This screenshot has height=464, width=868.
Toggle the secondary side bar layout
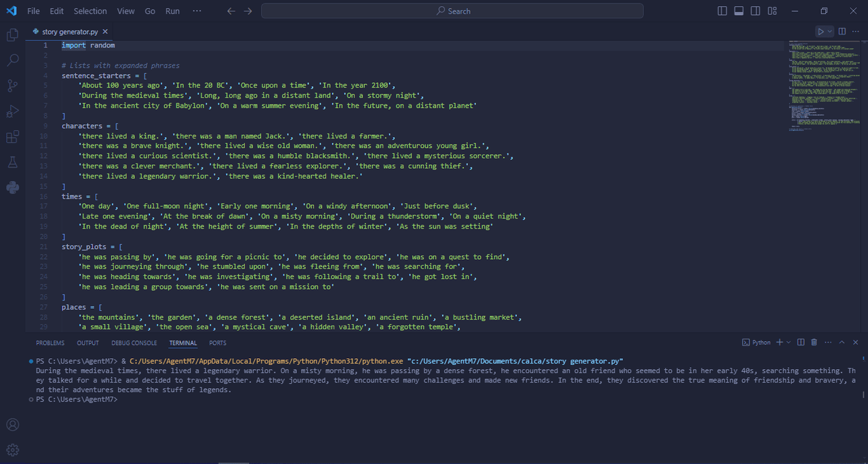click(755, 11)
